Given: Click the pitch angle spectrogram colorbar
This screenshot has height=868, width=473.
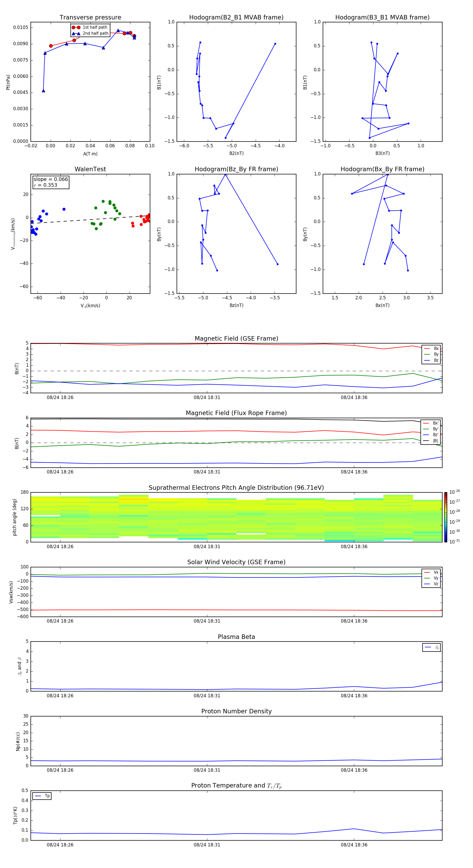Looking at the screenshot, I should (446, 517).
